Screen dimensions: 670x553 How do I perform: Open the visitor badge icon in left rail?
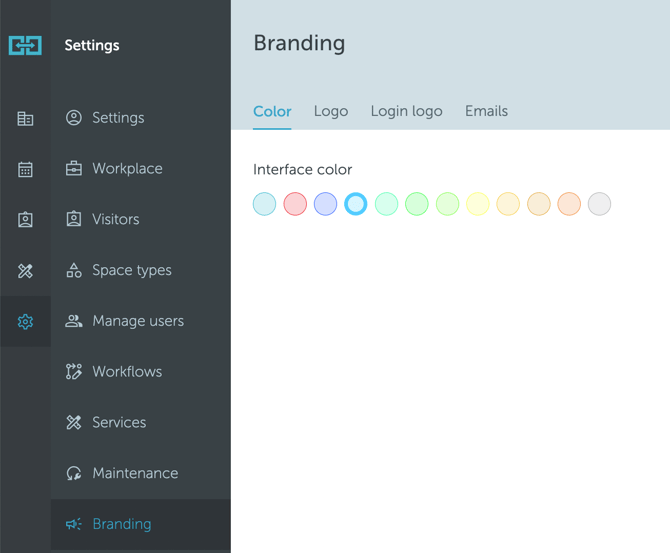[x=25, y=220]
